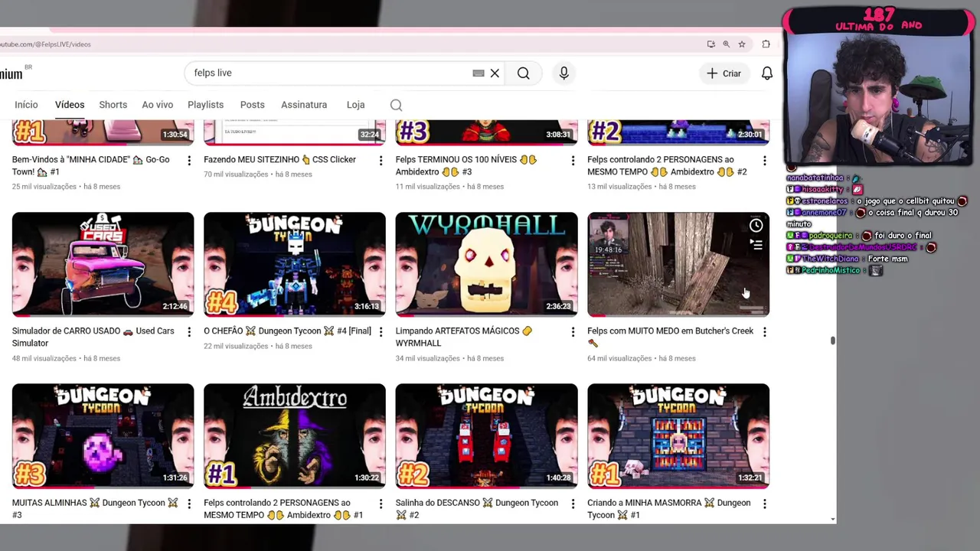This screenshot has width=980, height=551.
Task: Open options for Ambidextro #1 video
Action: click(381, 504)
